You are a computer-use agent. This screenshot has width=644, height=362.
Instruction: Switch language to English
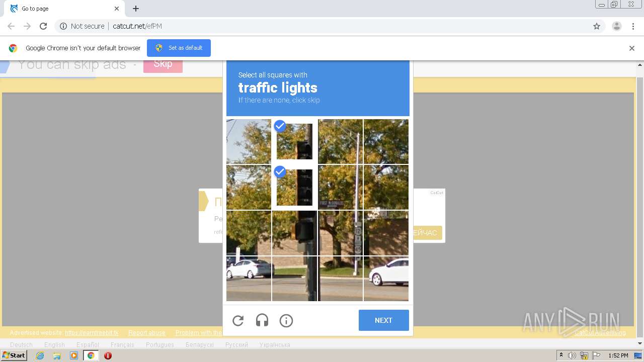(x=54, y=345)
